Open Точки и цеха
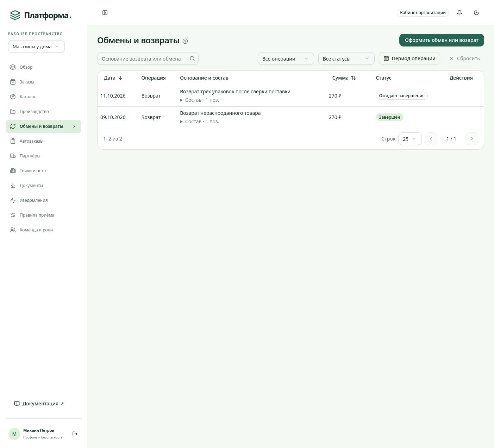This screenshot has width=494, height=448. point(43,170)
